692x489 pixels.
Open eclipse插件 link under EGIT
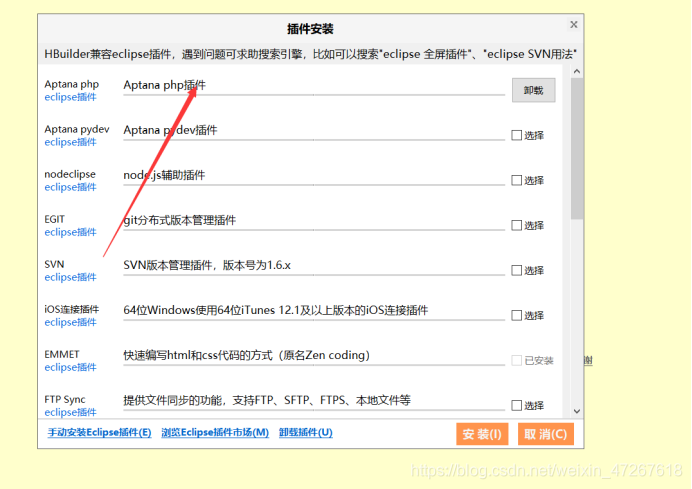(x=70, y=232)
